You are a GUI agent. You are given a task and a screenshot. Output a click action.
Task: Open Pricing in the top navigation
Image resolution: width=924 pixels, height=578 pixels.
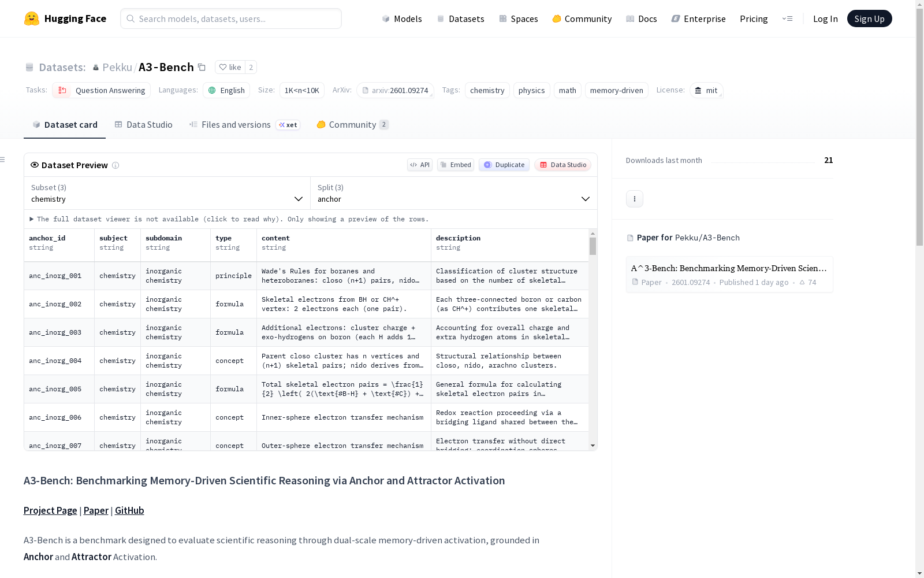(754, 18)
